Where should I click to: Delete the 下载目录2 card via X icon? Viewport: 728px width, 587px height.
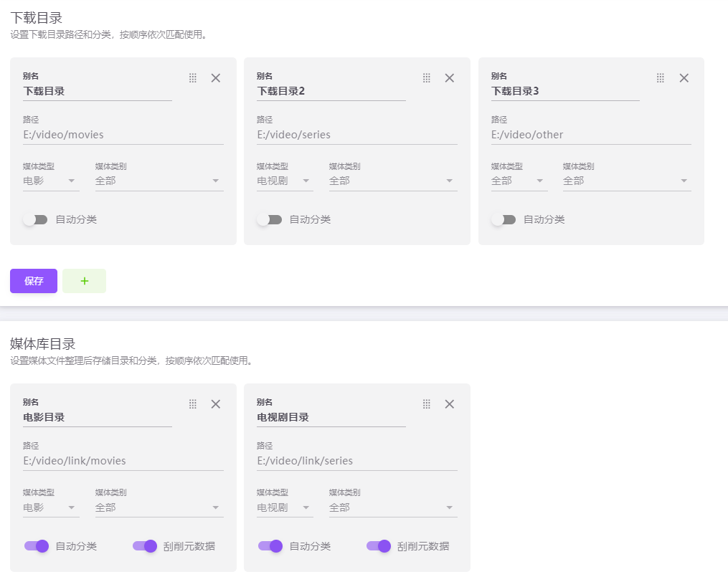click(x=449, y=78)
